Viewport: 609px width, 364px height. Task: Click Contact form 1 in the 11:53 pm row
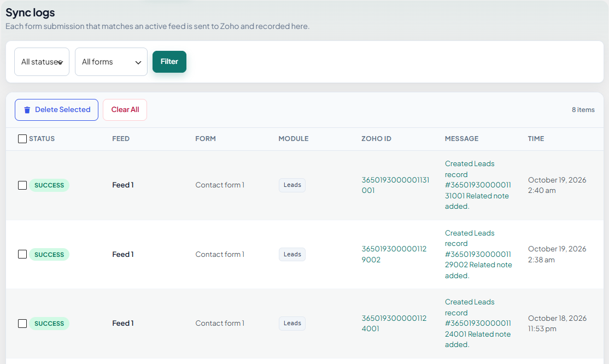pos(220,323)
